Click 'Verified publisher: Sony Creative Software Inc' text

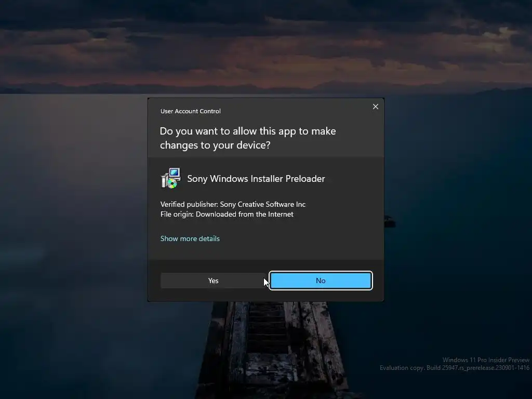pos(233,204)
